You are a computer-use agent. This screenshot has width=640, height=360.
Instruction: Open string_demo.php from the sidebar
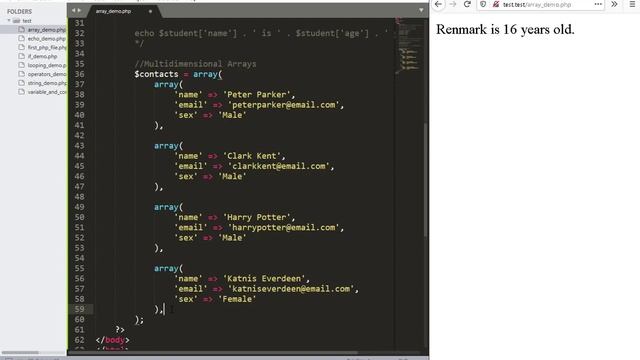47,83
